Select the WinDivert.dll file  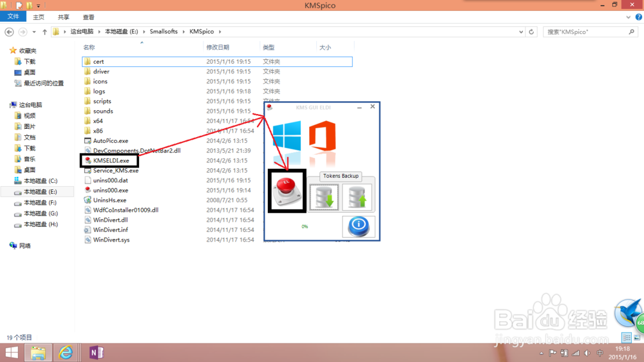[110, 220]
